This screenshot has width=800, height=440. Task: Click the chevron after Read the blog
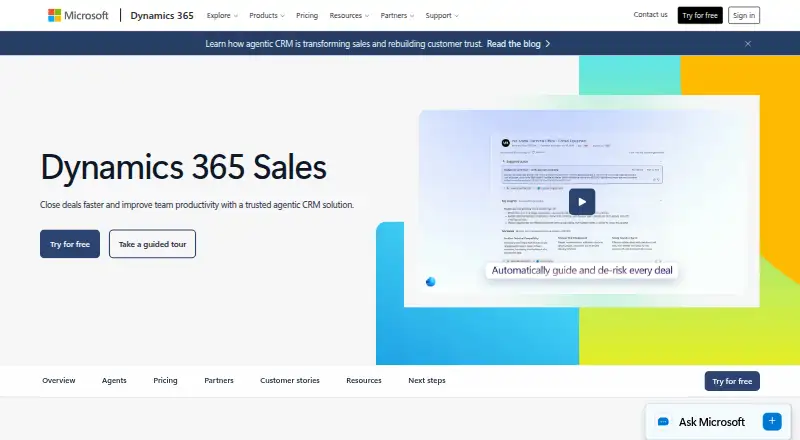click(x=547, y=44)
